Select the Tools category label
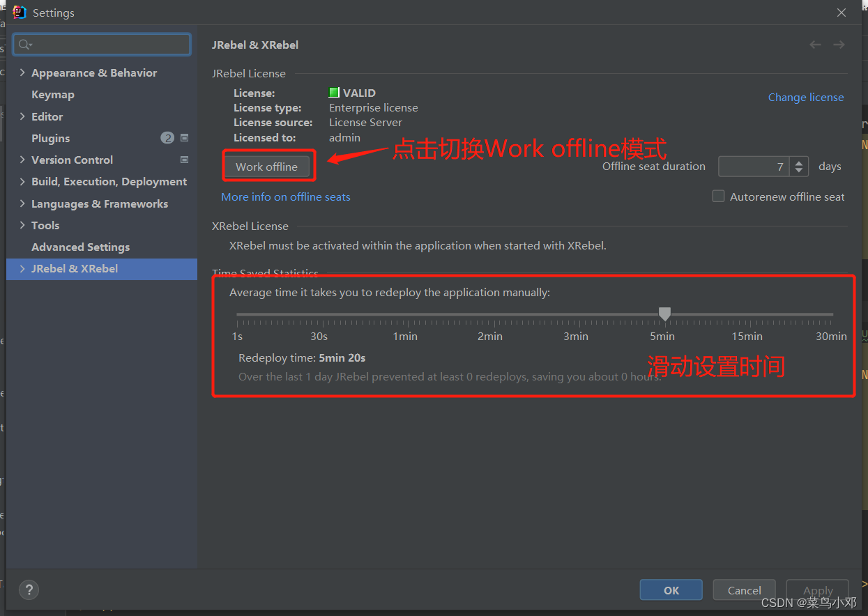 click(45, 225)
